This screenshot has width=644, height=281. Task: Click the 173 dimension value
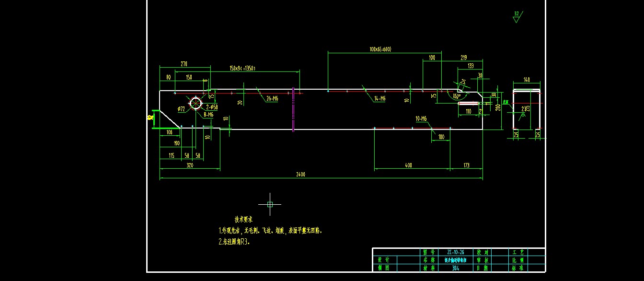point(467,165)
